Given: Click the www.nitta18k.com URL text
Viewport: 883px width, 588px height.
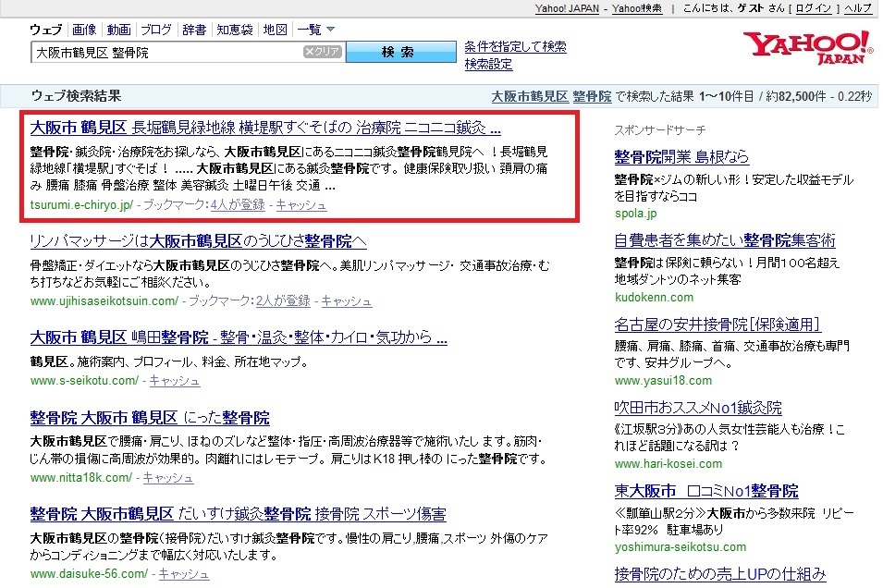Looking at the screenshot, I should tap(81, 478).
